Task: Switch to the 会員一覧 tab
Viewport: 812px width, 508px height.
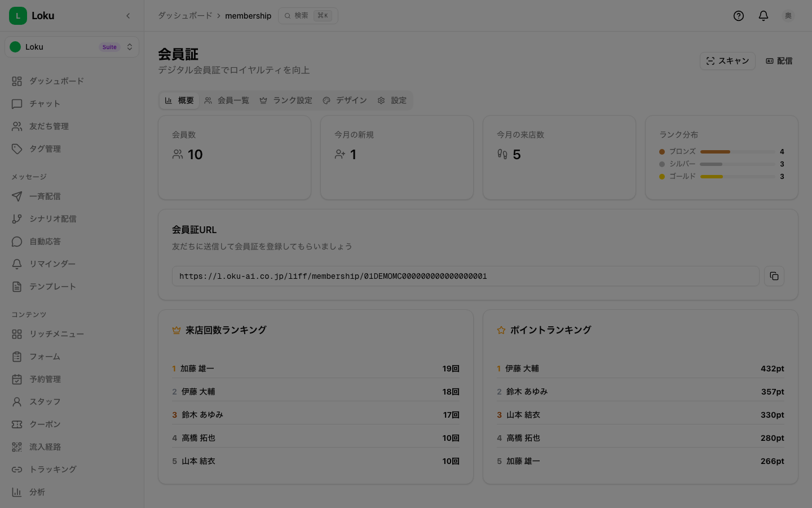Action: coord(227,100)
